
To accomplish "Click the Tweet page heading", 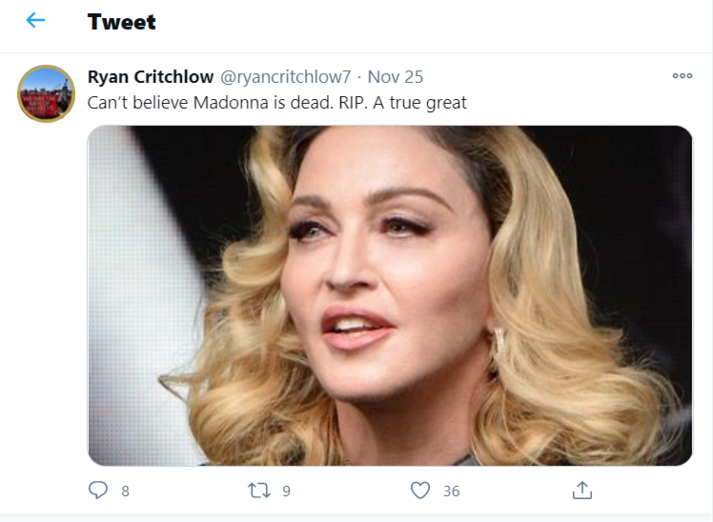I will pyautogui.click(x=121, y=21).
